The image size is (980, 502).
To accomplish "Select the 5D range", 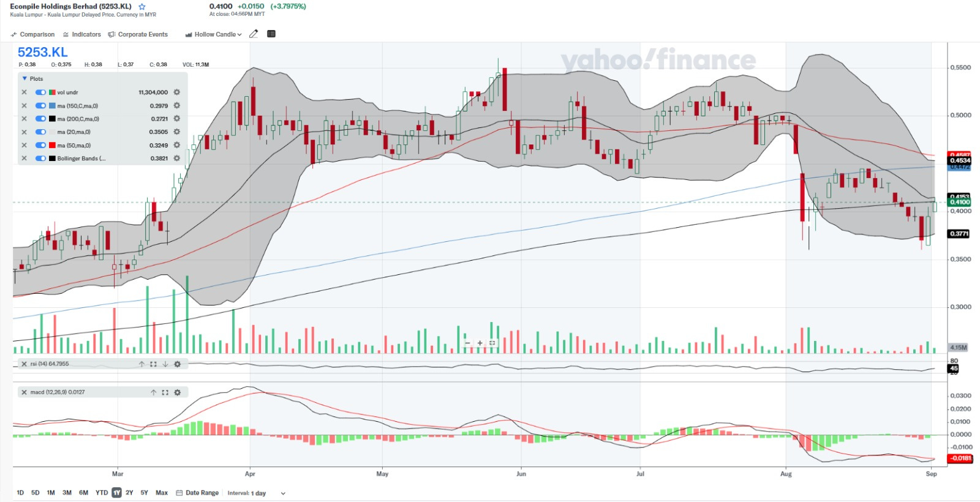I will [x=36, y=493].
